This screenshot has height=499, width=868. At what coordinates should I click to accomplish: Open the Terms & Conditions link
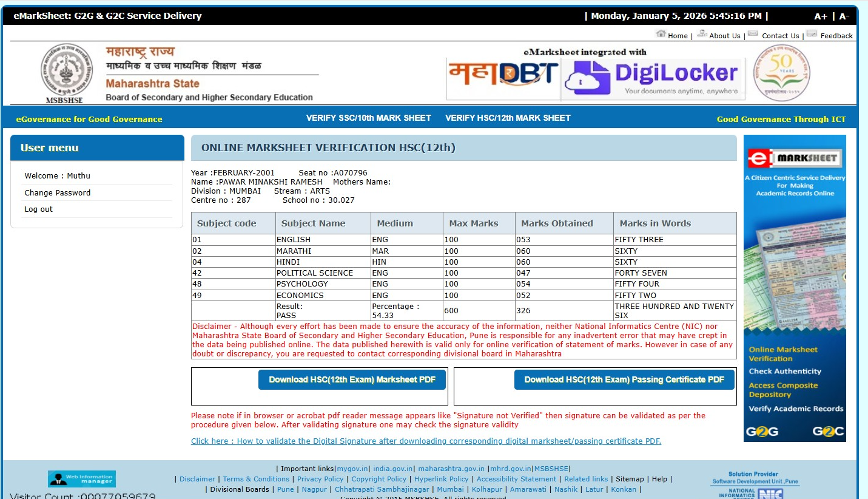(x=256, y=479)
